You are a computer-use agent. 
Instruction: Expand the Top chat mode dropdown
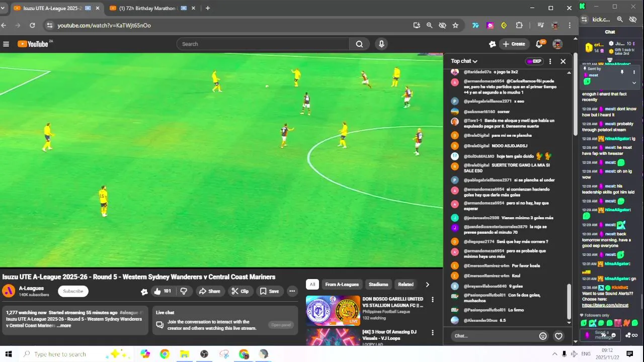pyautogui.click(x=464, y=61)
